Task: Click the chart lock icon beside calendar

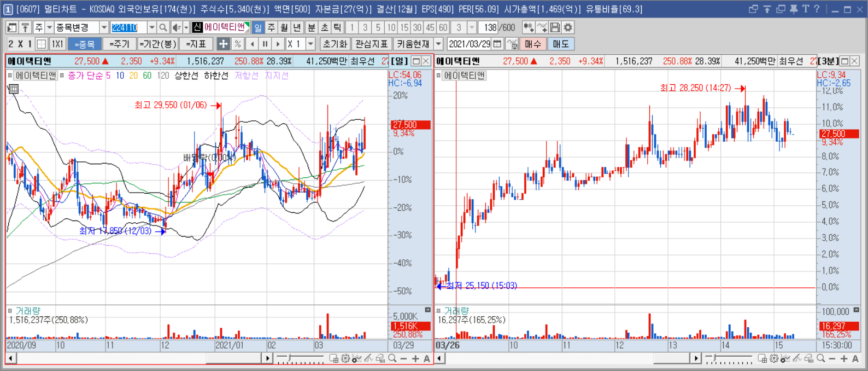Action: point(512,44)
